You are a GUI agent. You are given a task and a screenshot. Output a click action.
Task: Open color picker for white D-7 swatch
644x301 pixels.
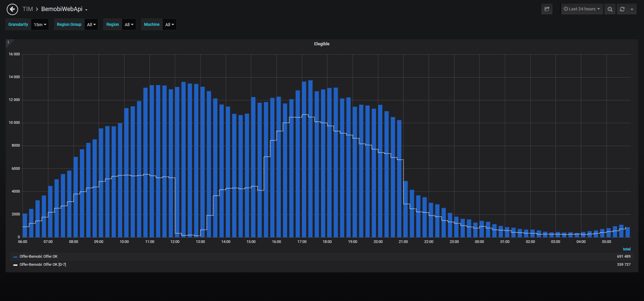[x=15, y=265]
